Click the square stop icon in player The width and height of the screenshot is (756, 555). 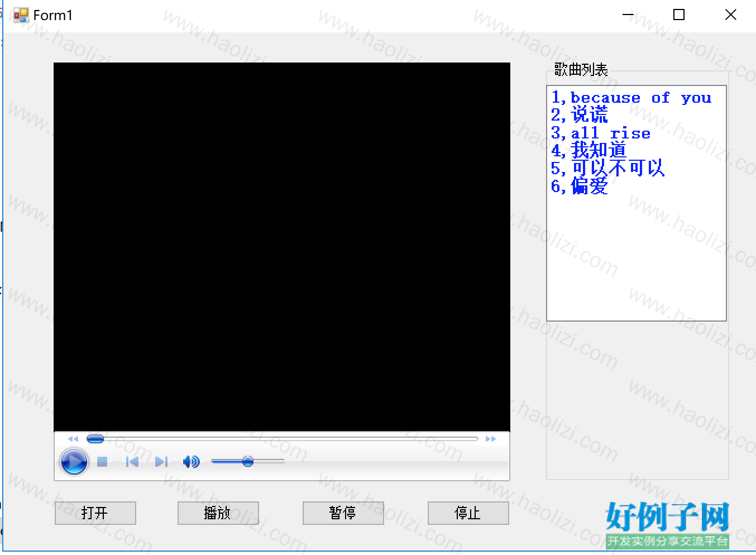tap(102, 462)
